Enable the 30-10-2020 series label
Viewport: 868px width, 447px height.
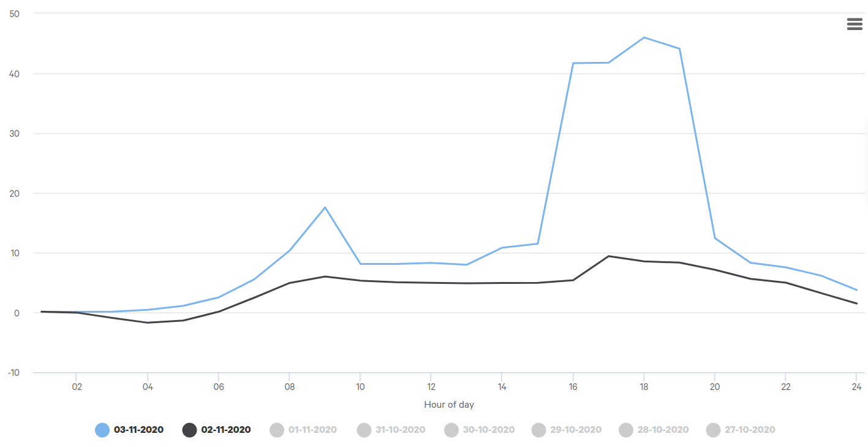coord(488,430)
